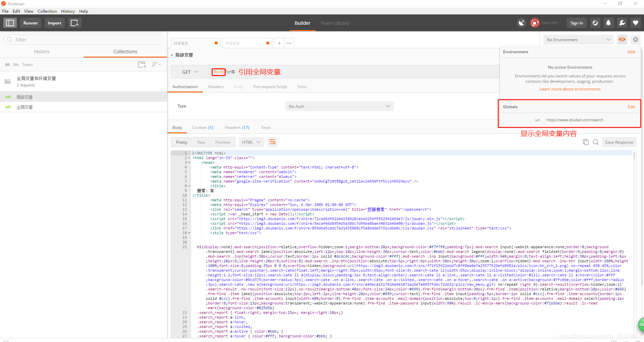Open the No Auth type dropdown
Screen dimensions: 644x342
(x=339, y=106)
